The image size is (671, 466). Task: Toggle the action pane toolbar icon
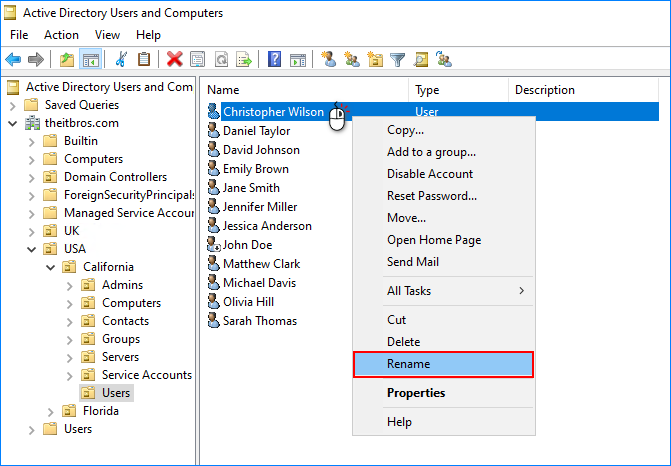[298, 59]
